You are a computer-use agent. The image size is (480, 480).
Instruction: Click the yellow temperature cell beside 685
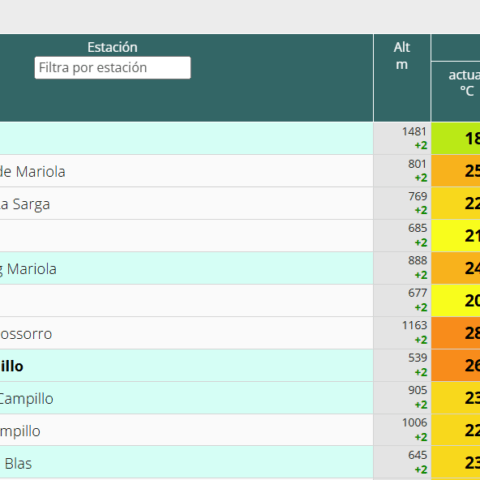pos(456,236)
